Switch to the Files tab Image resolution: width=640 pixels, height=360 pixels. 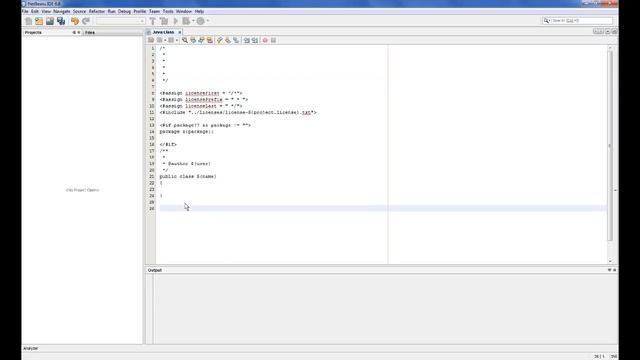pyautogui.click(x=90, y=32)
